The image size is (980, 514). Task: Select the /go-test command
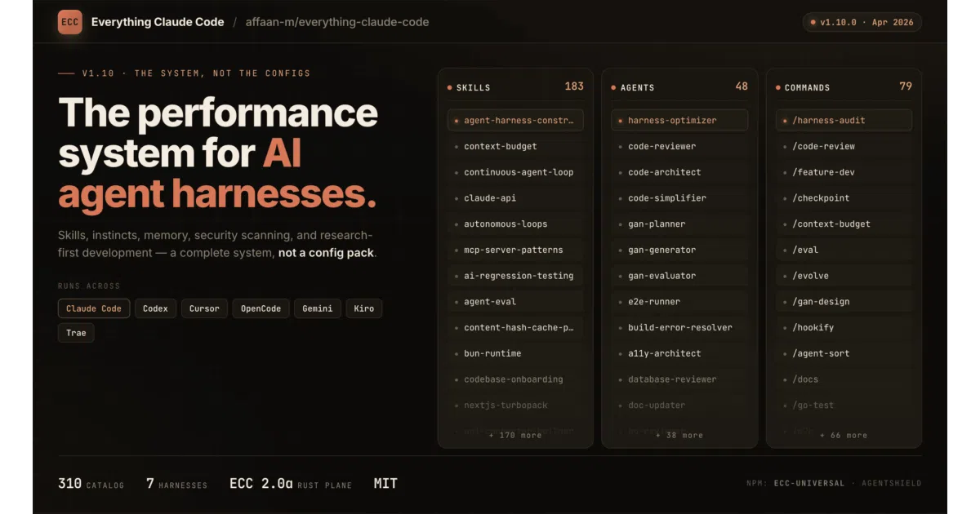844,405
